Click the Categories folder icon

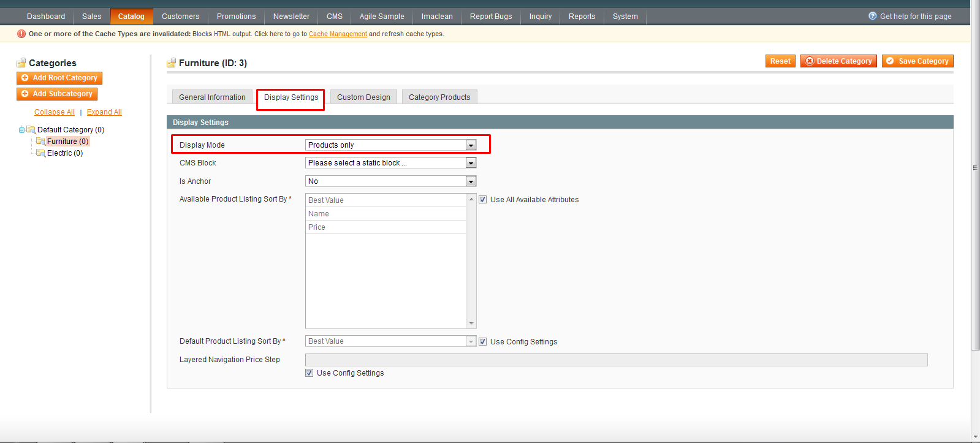[x=21, y=62]
